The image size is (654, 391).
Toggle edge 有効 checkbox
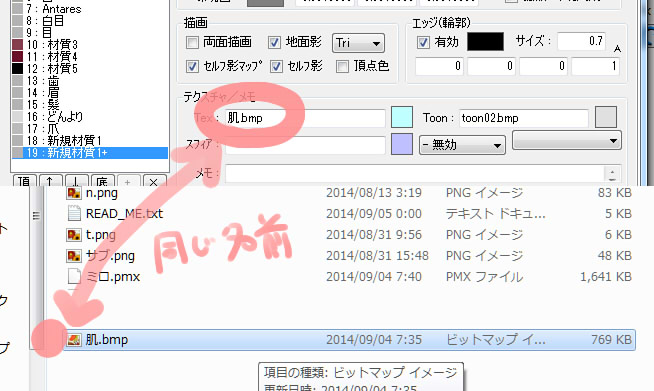pyautogui.click(x=423, y=42)
